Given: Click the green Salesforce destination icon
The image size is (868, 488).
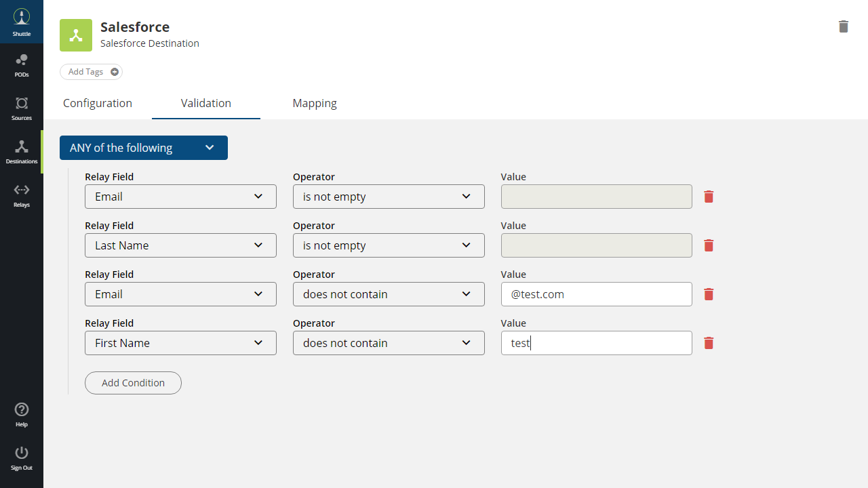Looking at the screenshot, I should tap(76, 35).
